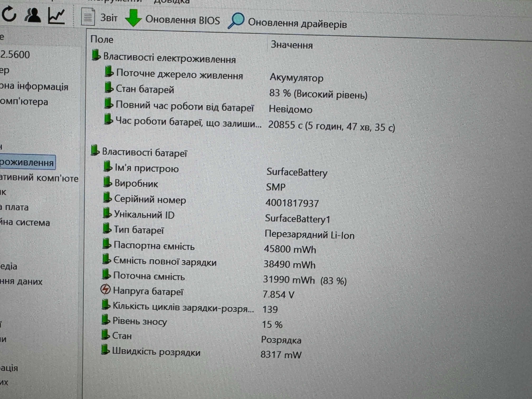Image resolution: width=532 pixels, height=399 pixels.
Task: Click the Значення column header
Action: pos(292,45)
